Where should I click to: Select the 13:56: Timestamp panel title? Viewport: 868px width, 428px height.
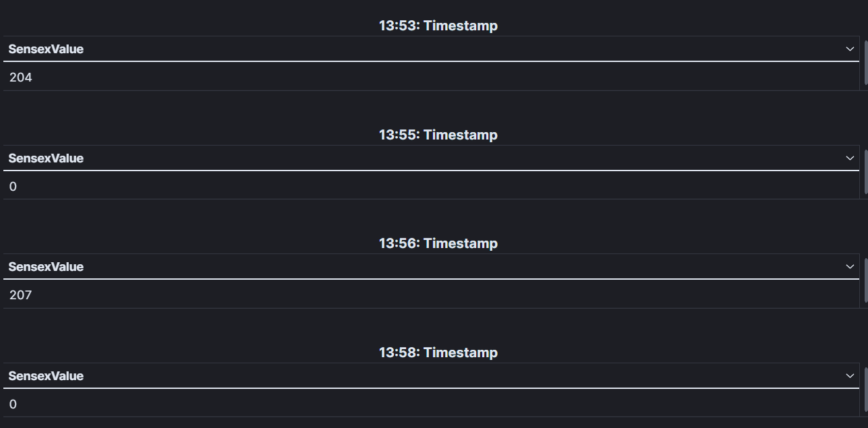point(438,243)
